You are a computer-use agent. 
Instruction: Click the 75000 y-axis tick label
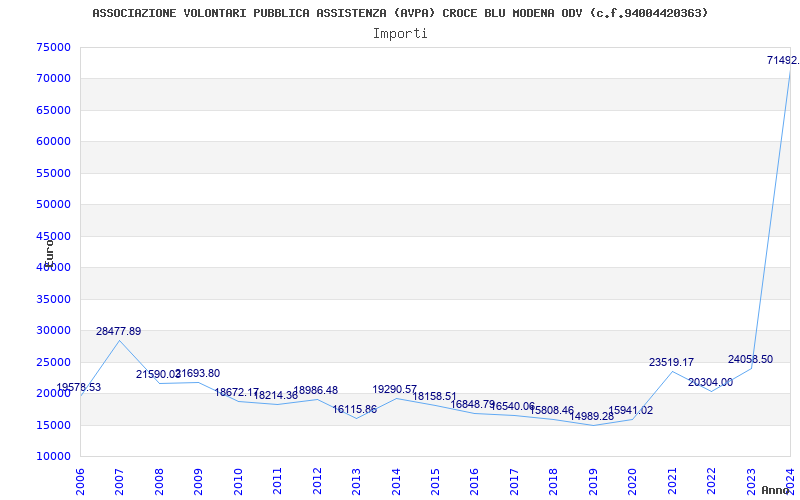[54, 47]
